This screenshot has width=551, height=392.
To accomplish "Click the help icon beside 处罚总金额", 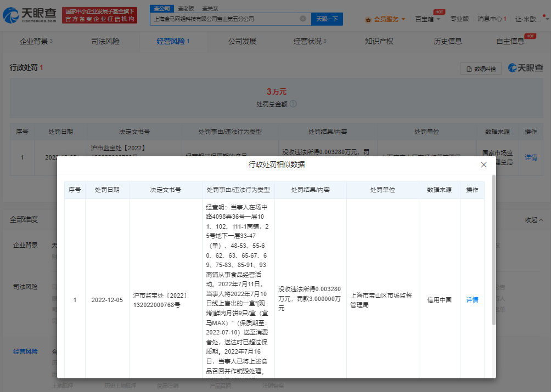I will (x=293, y=104).
